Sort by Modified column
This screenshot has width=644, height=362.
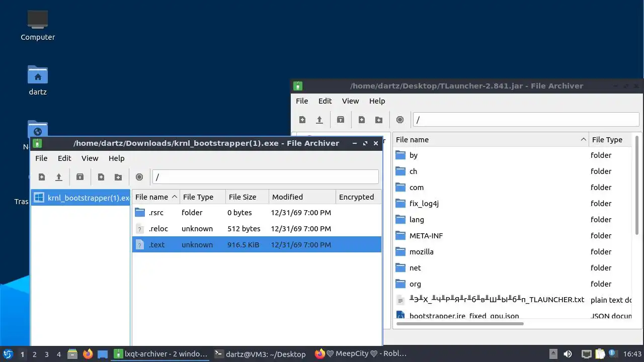click(302, 197)
